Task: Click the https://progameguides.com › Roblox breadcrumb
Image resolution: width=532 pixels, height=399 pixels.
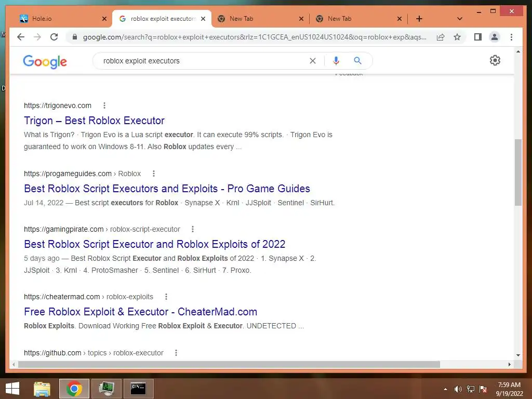Action: pyautogui.click(x=82, y=174)
